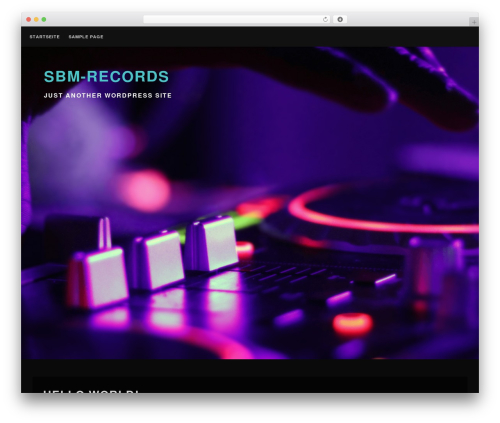Reload the page using the refresh icon
This screenshot has width=500, height=423.
[x=325, y=19]
